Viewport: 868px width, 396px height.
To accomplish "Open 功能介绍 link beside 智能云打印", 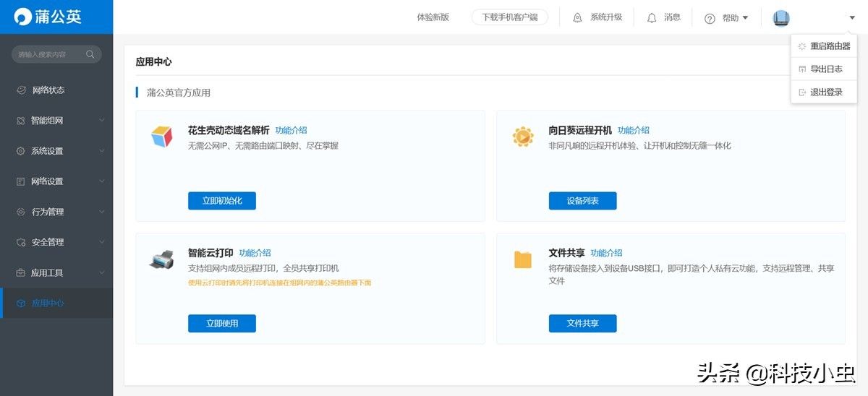I will coord(255,254).
